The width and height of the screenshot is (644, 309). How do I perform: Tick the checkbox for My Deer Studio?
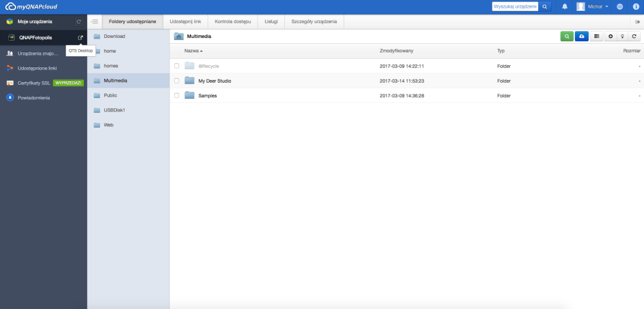pyautogui.click(x=177, y=81)
